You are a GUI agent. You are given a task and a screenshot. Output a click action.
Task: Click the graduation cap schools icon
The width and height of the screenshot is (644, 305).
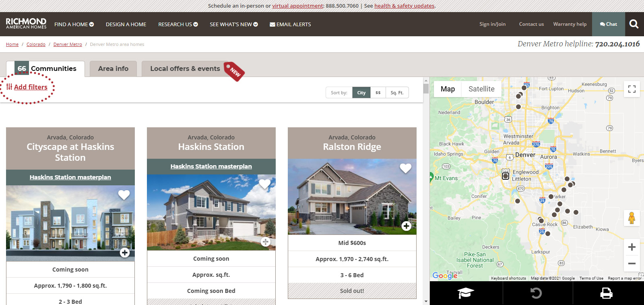click(x=466, y=293)
